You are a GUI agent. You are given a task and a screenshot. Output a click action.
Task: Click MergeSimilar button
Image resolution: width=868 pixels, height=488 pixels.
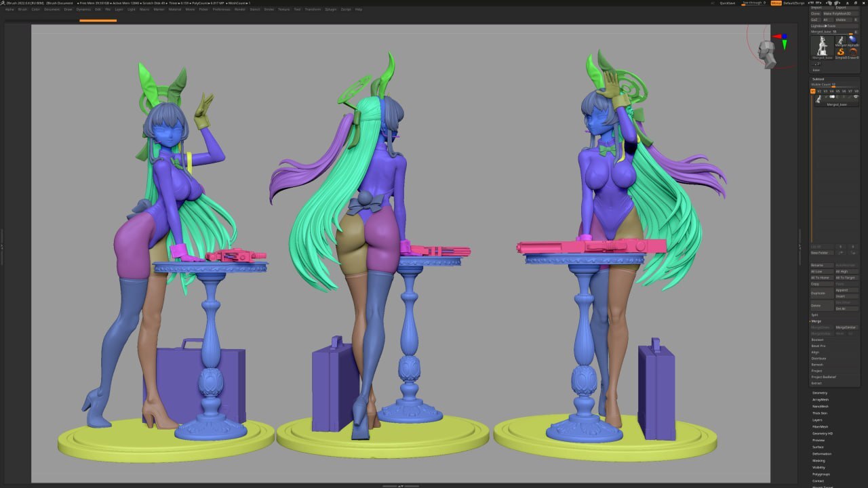[847, 327]
